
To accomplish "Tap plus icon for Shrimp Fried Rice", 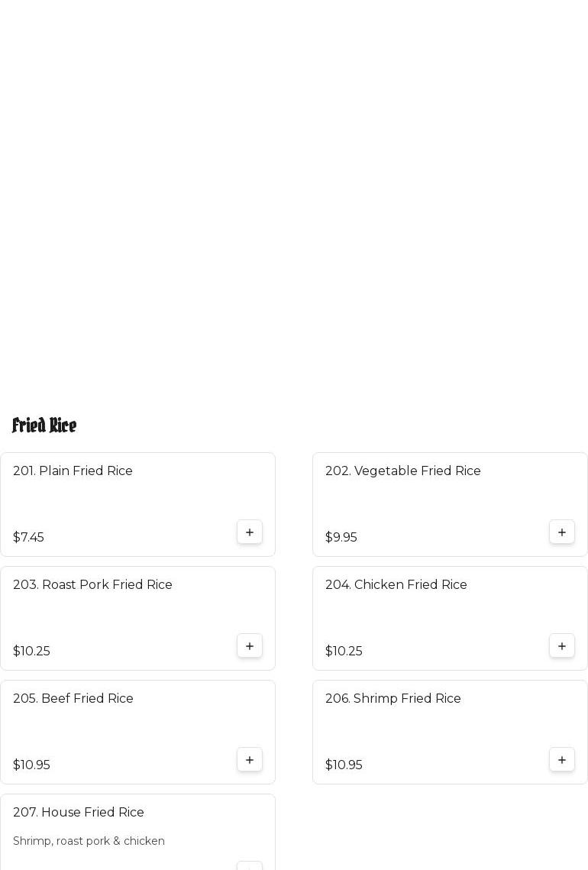I will tap(562, 760).
